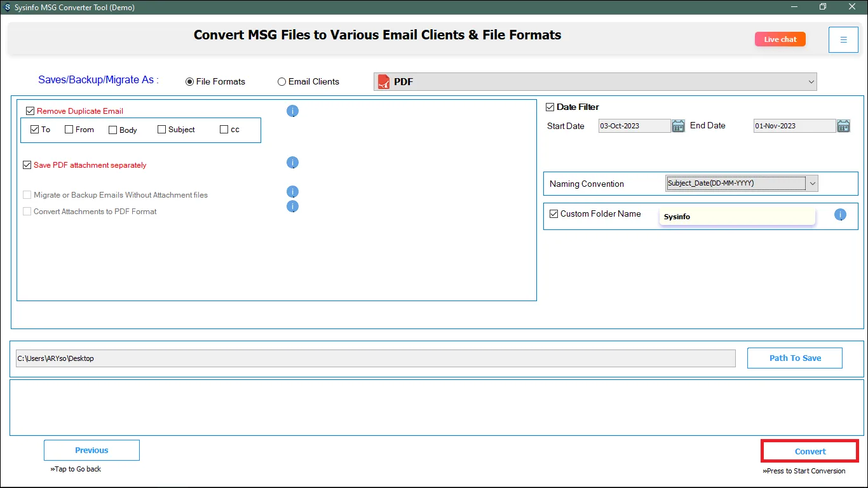Click the destination path field showing Desktop
The height and width of the screenshot is (488, 868).
click(376, 358)
